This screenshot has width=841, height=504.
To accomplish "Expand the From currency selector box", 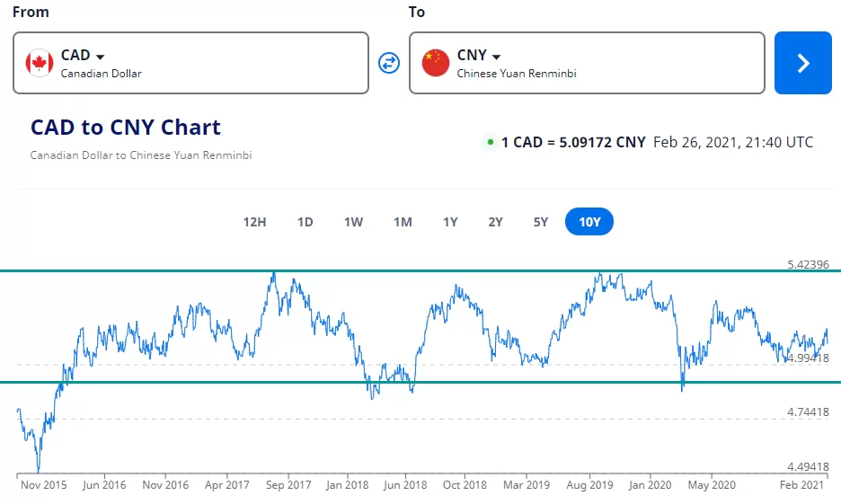I will (x=191, y=63).
